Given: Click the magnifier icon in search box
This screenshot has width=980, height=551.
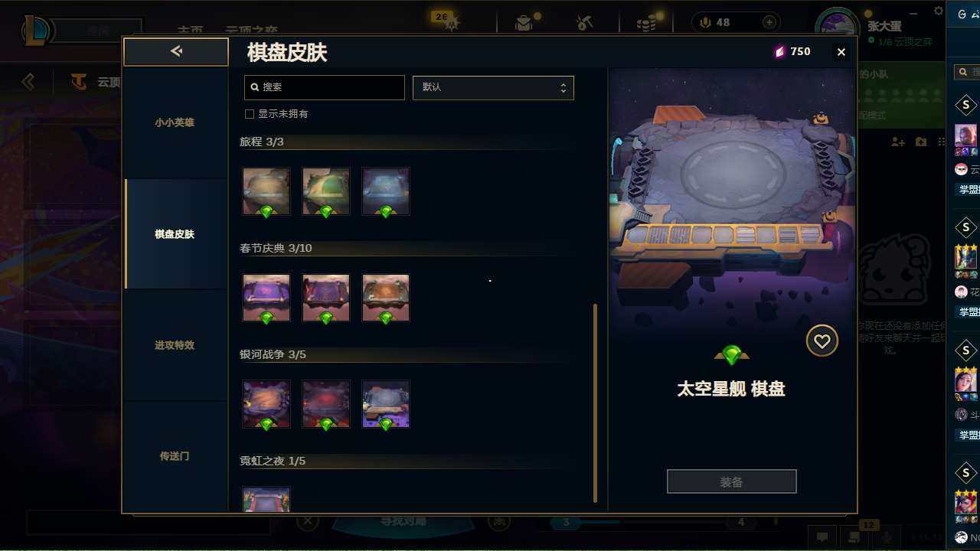Looking at the screenshot, I should pos(254,87).
